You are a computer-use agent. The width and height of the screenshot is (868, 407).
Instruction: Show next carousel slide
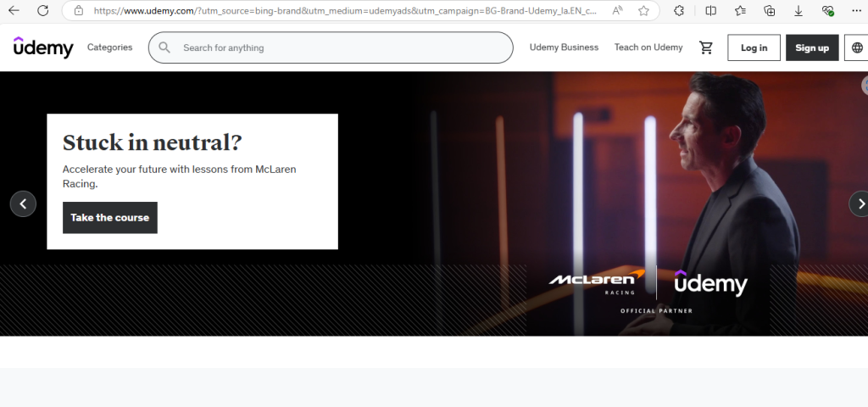[x=860, y=203]
